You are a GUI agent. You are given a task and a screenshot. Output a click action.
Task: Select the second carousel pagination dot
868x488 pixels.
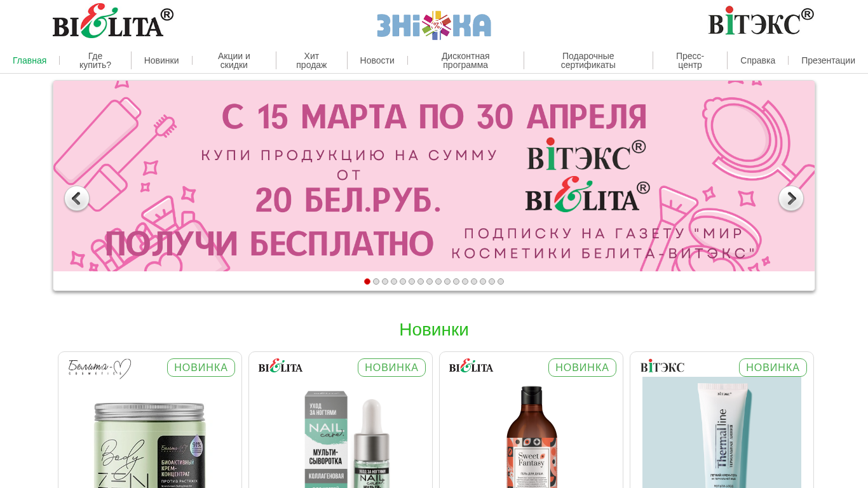click(x=376, y=281)
